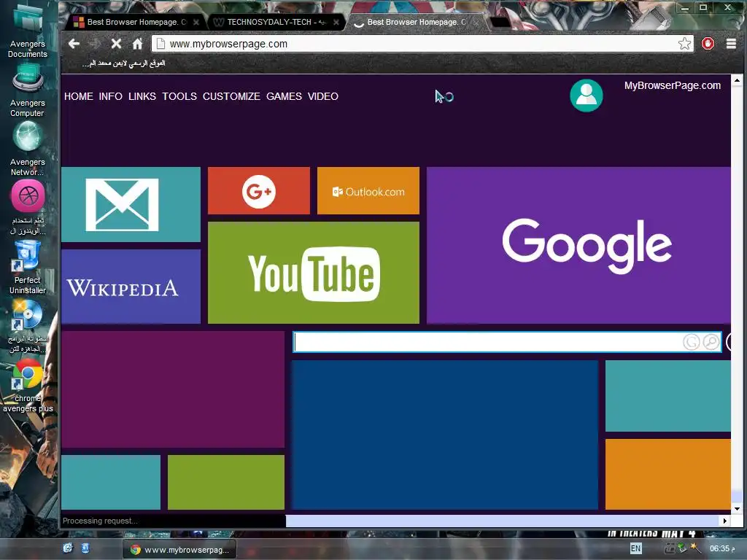
Task: Click the Arabic bookmark in bookmarks bar
Action: (x=123, y=63)
